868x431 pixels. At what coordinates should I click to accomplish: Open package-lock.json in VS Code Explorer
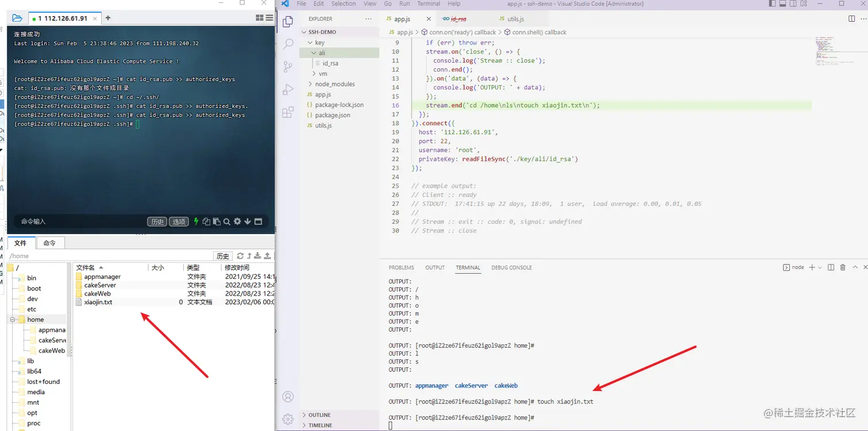pos(339,105)
